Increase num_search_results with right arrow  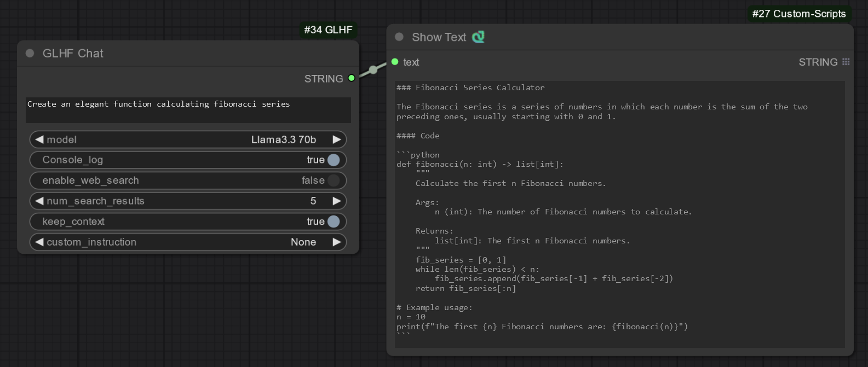click(x=337, y=201)
